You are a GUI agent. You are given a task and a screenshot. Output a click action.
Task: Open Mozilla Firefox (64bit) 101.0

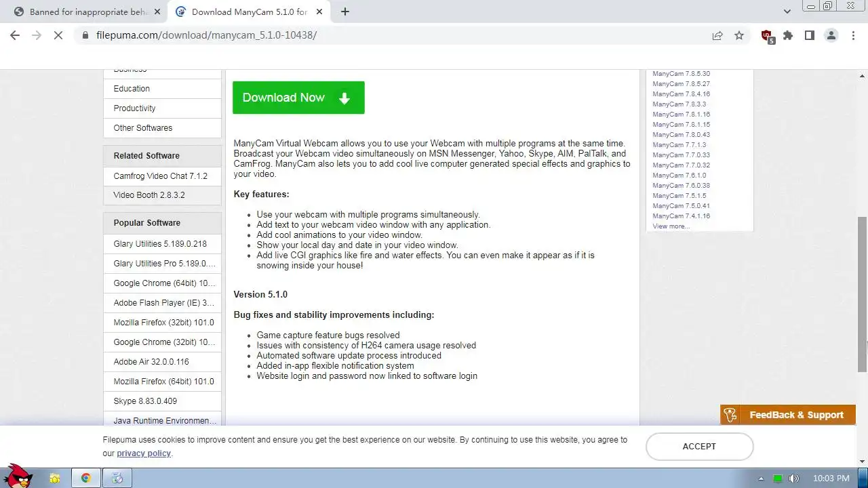point(162,382)
